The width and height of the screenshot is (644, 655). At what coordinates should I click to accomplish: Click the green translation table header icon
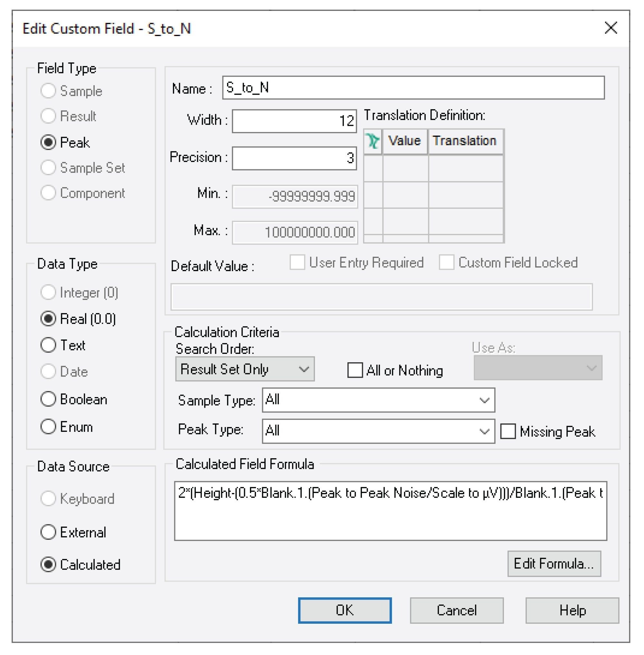[373, 141]
